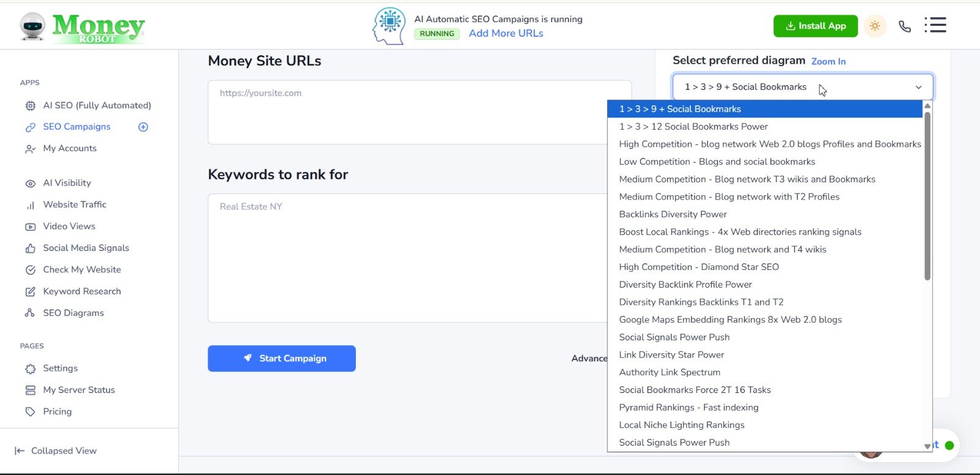980x475 pixels.
Task: Click the Check My Website checkmark icon
Action: pos(30,270)
